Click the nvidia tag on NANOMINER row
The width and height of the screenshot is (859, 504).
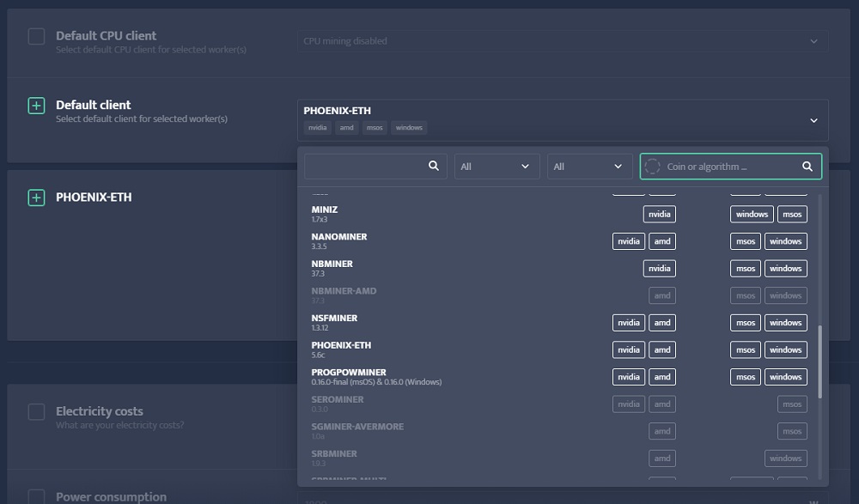point(629,241)
